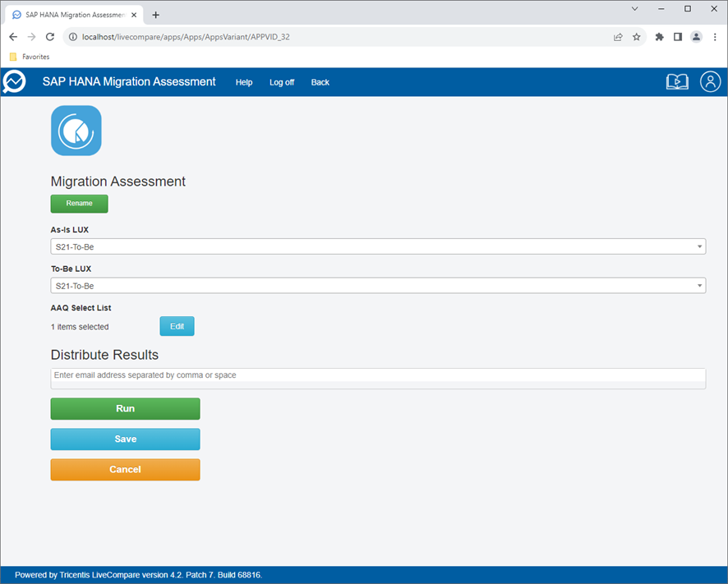Screen dimensions: 728x584
Task: Select the SAP HANA Migration Assessment tab
Action: (74, 15)
